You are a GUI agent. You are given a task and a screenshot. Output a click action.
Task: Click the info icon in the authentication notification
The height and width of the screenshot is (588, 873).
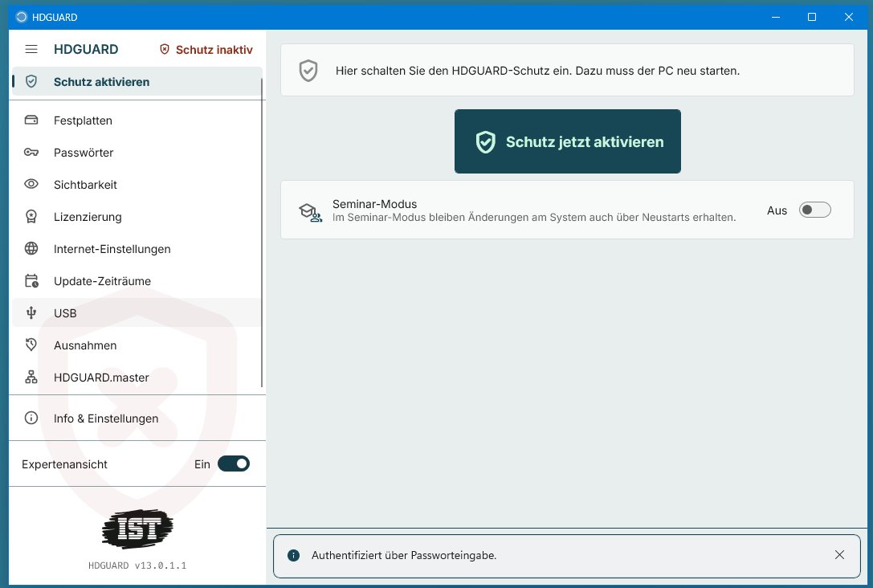click(x=293, y=555)
